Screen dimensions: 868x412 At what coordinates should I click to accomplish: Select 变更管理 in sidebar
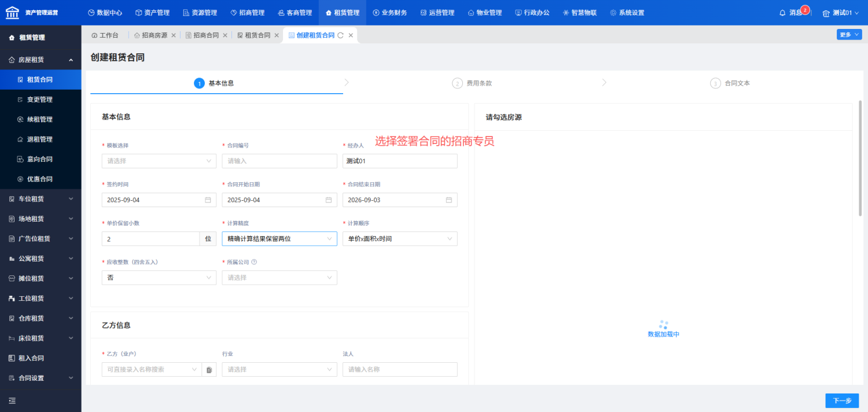(41, 100)
